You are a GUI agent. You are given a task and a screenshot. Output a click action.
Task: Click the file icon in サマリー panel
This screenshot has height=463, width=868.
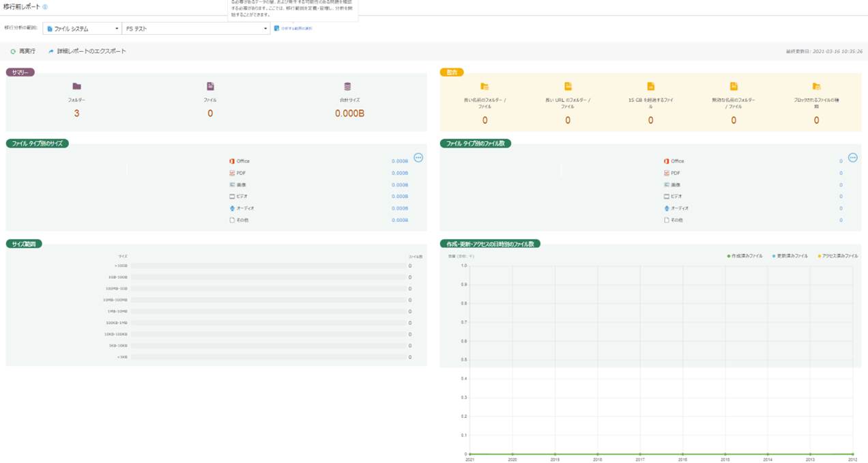pyautogui.click(x=210, y=87)
